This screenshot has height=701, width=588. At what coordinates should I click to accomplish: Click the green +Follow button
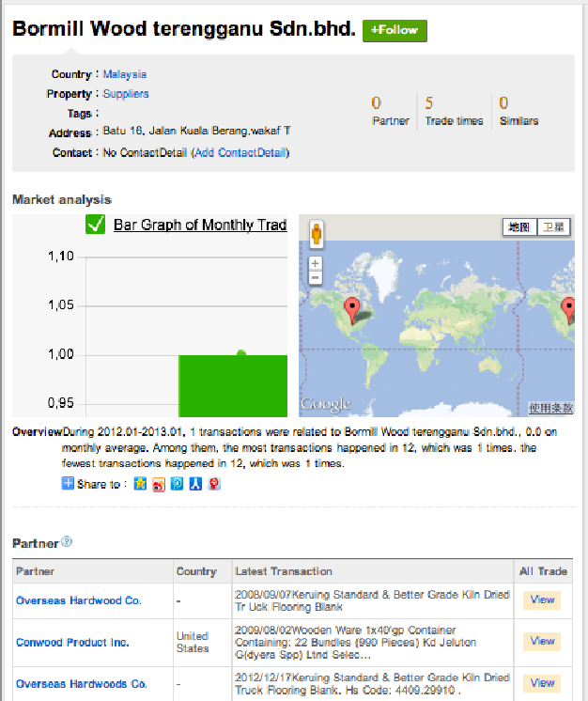[395, 31]
